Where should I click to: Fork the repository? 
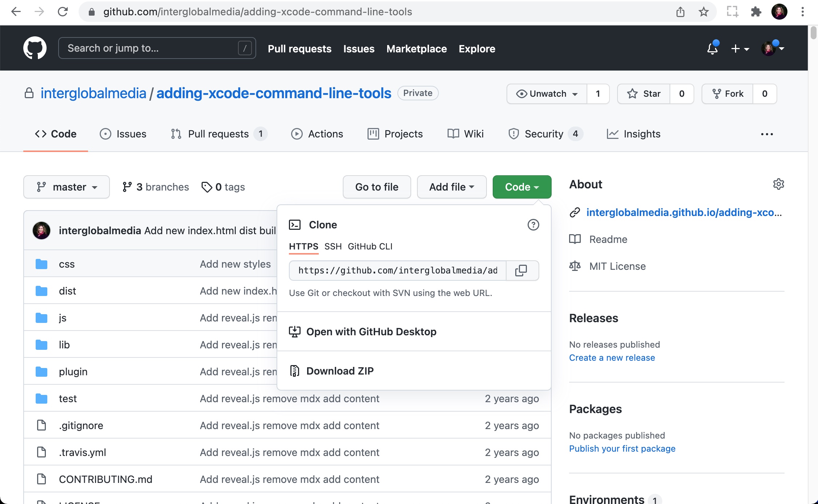pos(728,93)
